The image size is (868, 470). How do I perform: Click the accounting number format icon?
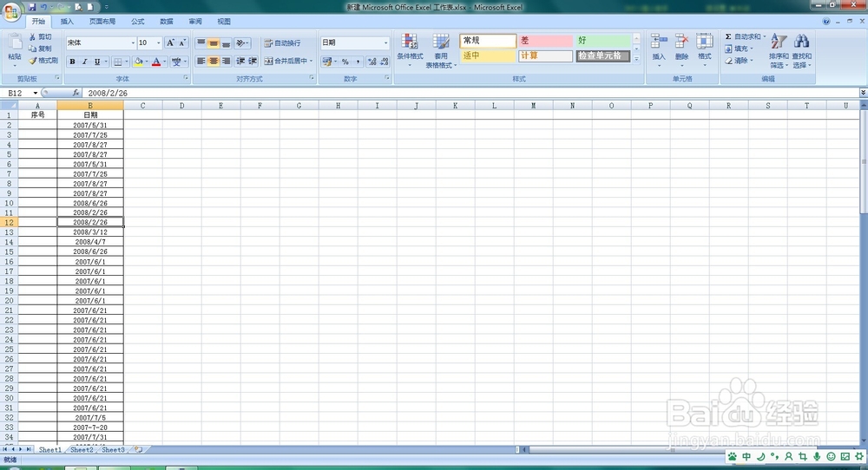pyautogui.click(x=326, y=62)
